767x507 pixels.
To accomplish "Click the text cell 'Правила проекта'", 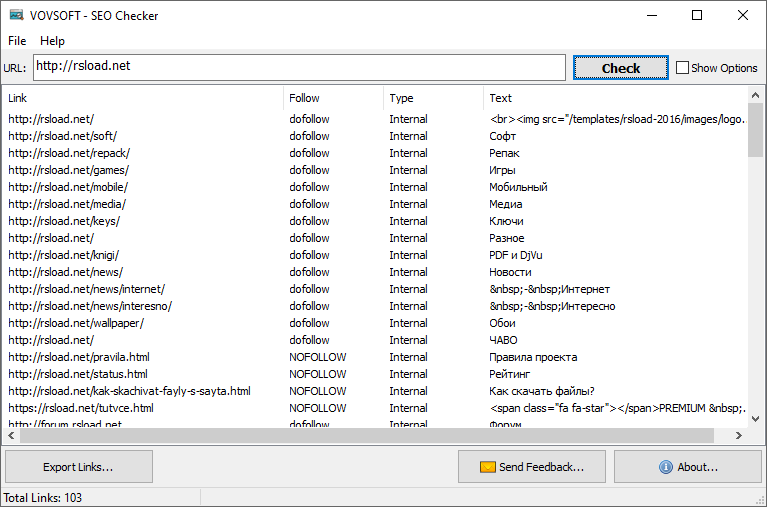I will pyautogui.click(x=533, y=357).
